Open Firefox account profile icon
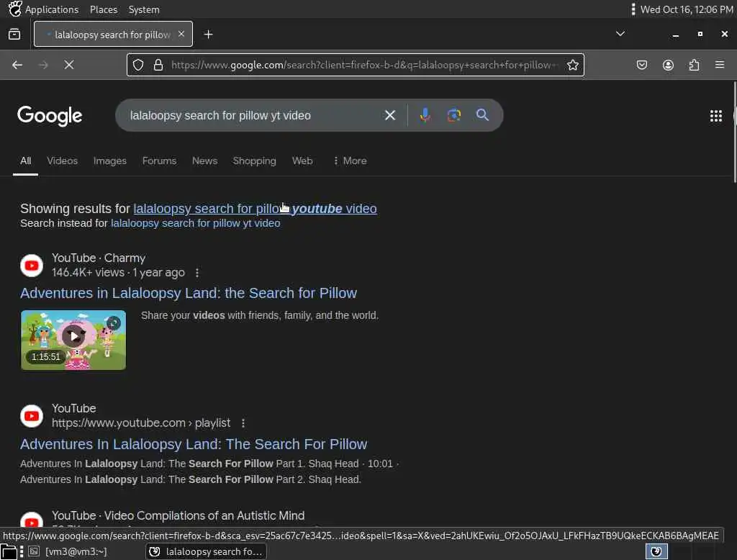Image resolution: width=737 pixels, height=560 pixels. (x=668, y=65)
